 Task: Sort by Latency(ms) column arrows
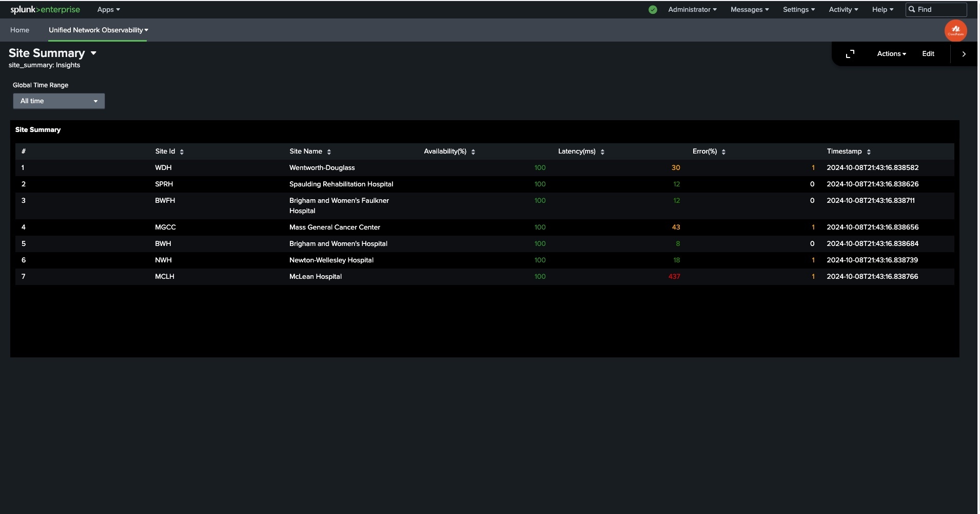[602, 151]
